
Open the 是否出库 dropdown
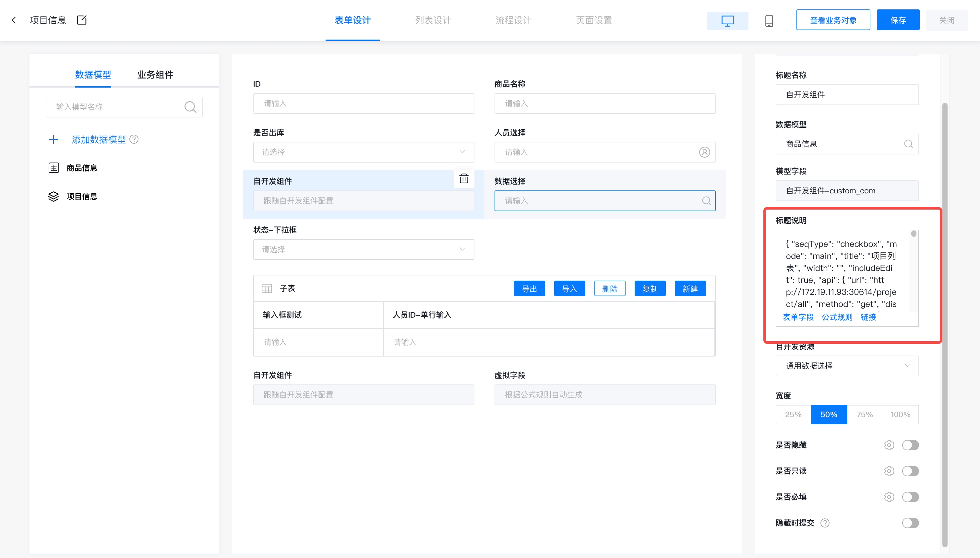coord(363,152)
